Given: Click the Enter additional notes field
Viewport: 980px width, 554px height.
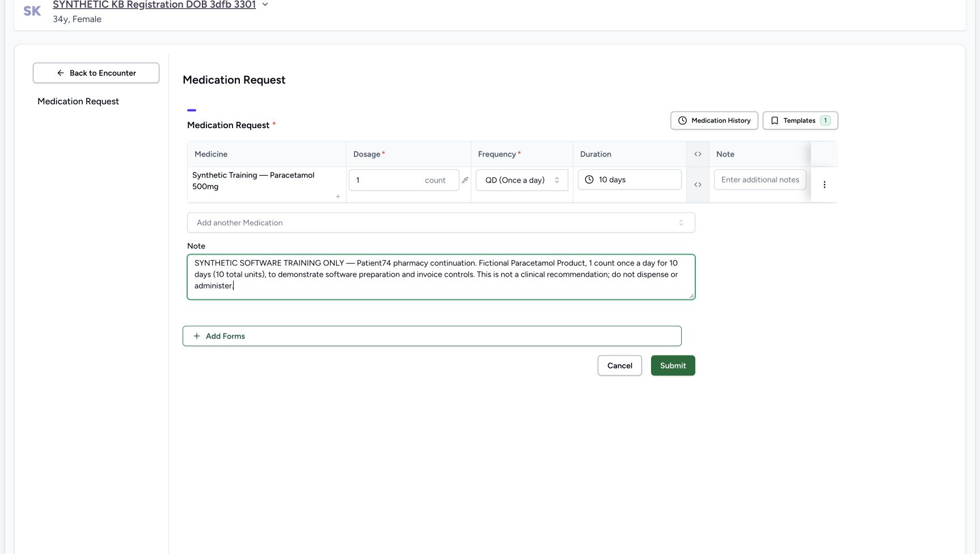Looking at the screenshot, I should (x=760, y=180).
